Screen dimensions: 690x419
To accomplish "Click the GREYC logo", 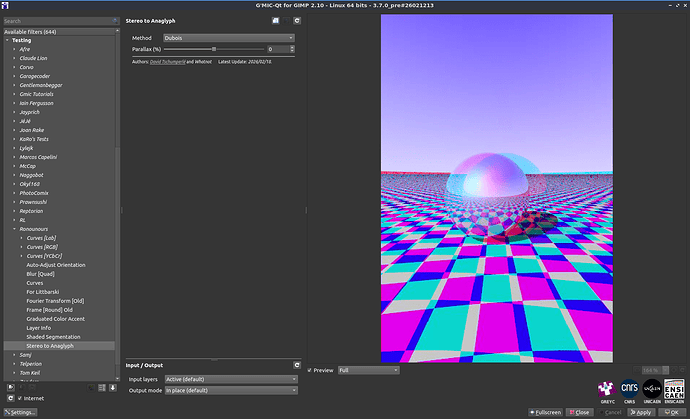I will tap(606, 388).
